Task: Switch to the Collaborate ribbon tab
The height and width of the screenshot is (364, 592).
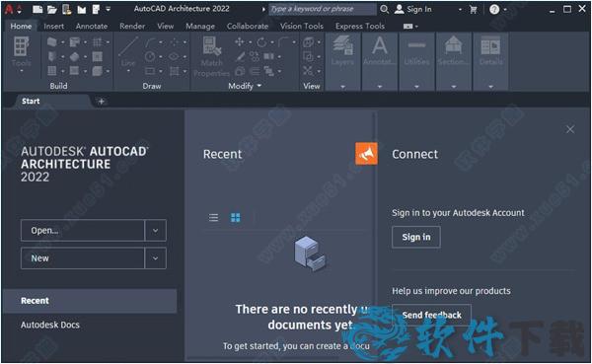Action: [248, 26]
